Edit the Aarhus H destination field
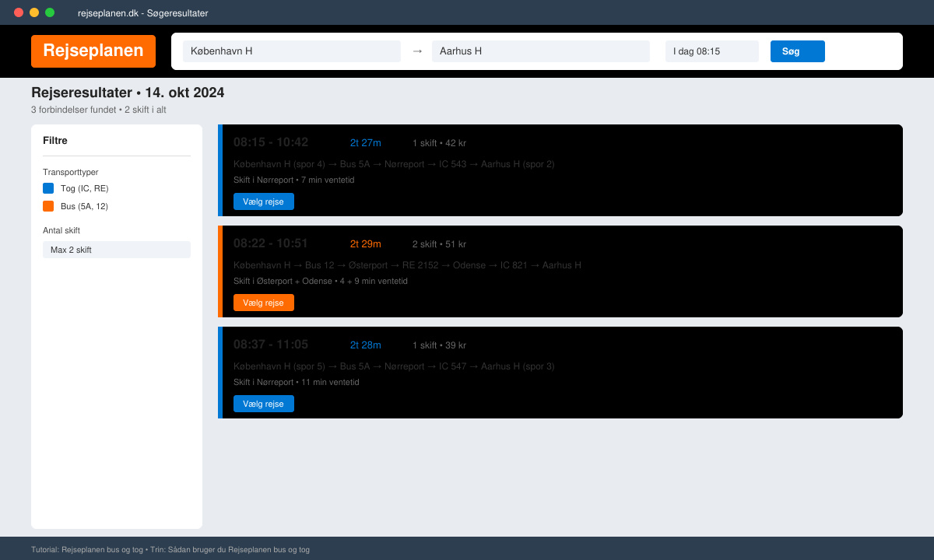934x560 pixels. pyautogui.click(x=541, y=51)
